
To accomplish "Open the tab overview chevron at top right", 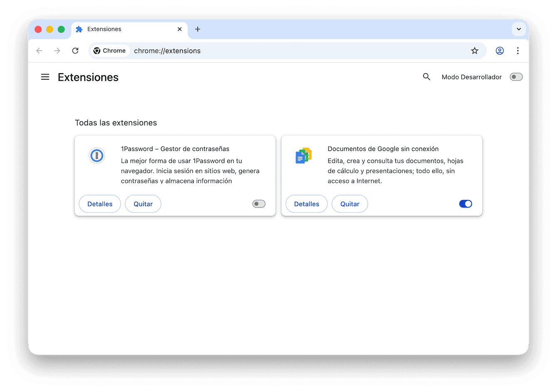I will click(519, 29).
